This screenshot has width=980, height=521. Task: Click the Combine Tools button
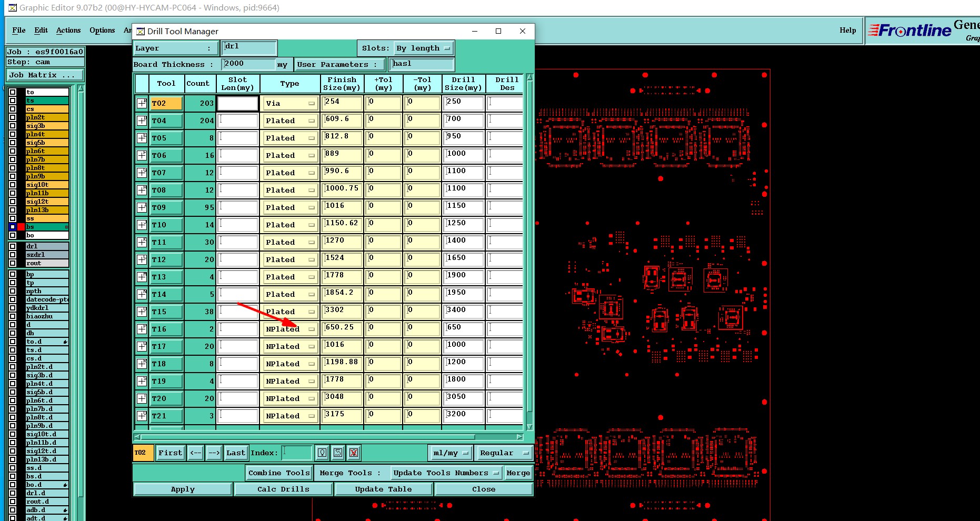tap(279, 473)
